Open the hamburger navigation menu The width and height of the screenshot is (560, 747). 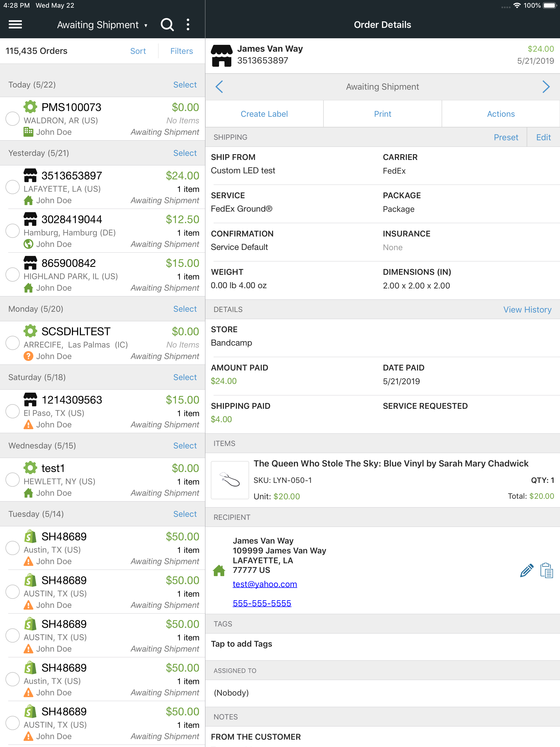click(15, 24)
